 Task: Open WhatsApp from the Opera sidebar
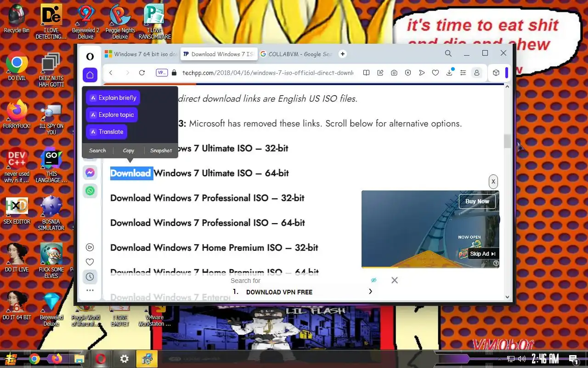90,190
